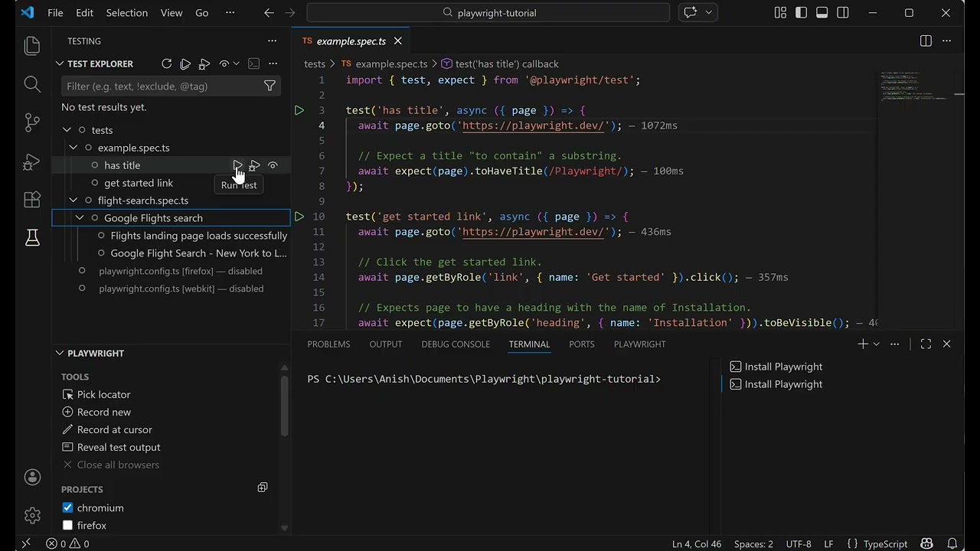980x551 pixels.
Task: Click Reveal test output
Action: [x=111, y=448]
